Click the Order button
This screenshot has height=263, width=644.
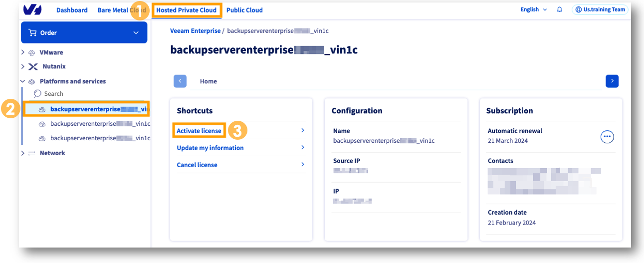tap(84, 32)
